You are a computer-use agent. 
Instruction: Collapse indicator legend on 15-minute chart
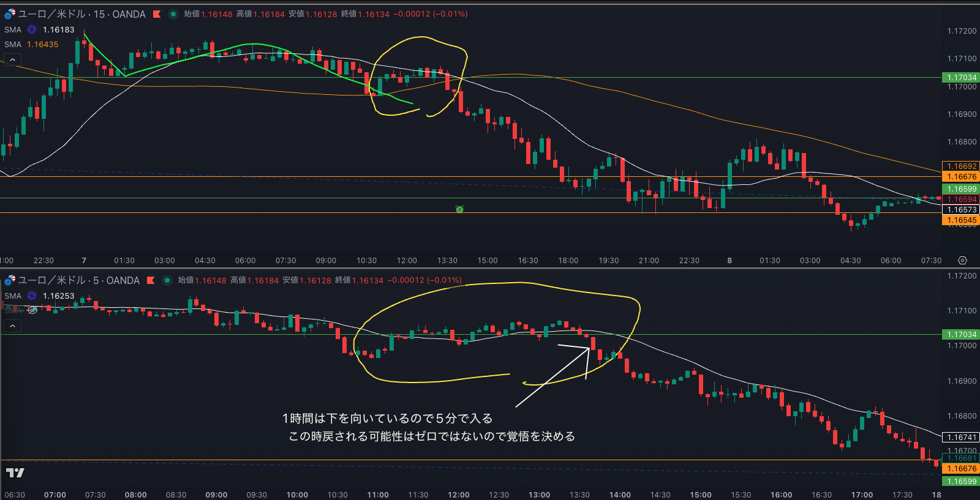[12, 59]
